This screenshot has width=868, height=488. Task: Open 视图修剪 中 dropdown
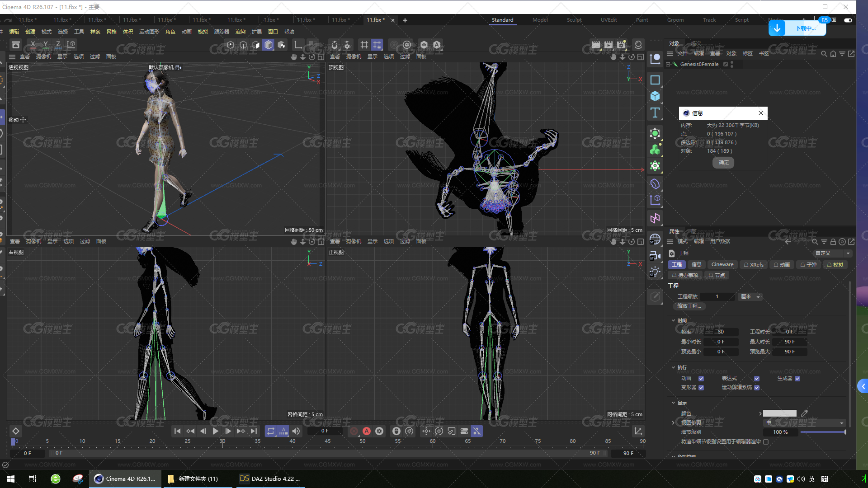pyautogui.click(x=804, y=423)
